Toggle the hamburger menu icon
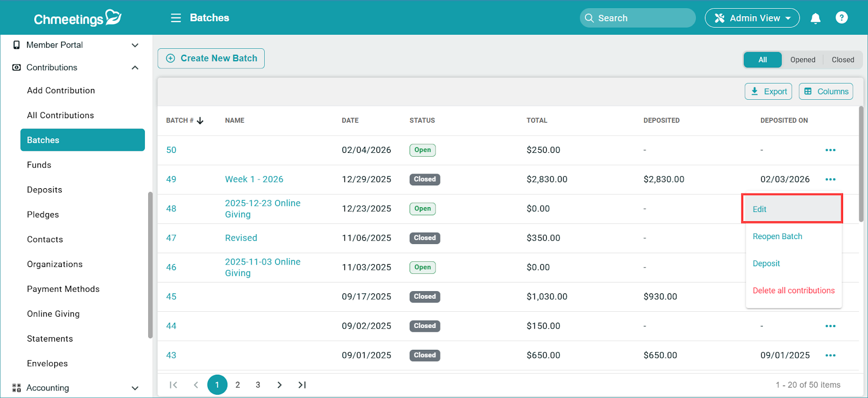Image resolution: width=868 pixels, height=398 pixels. [176, 18]
